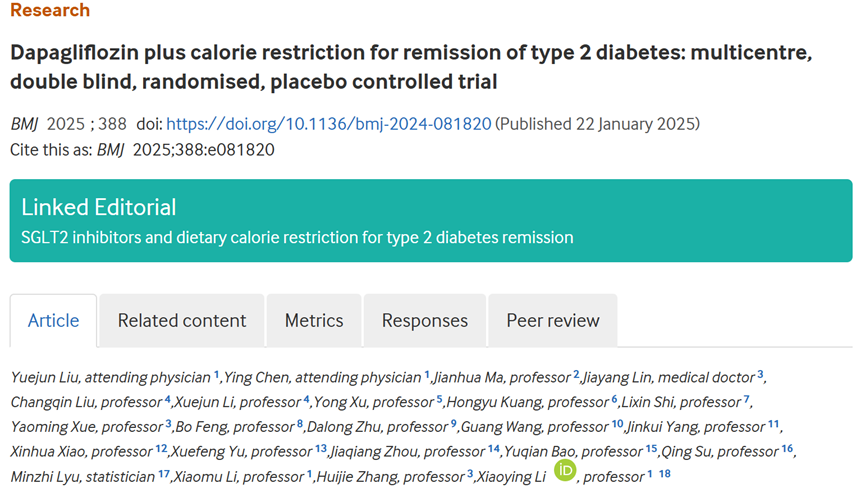Click affiliation 12 after Xinhua Xiao
Screen dimensions: 865x488
(x=160, y=449)
